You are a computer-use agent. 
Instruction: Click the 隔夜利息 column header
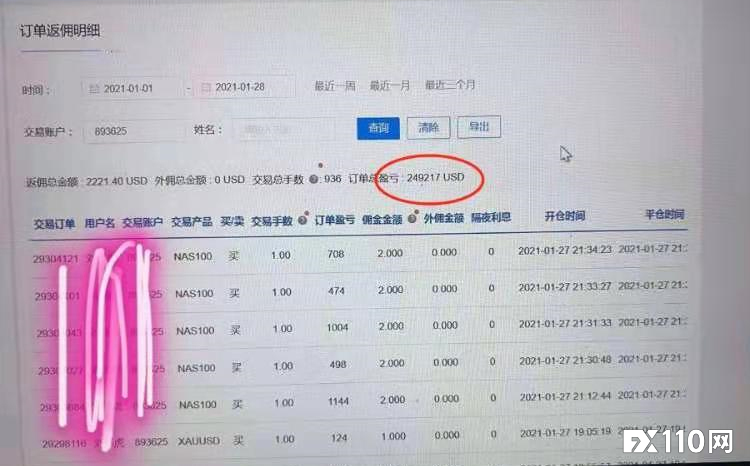(x=491, y=218)
